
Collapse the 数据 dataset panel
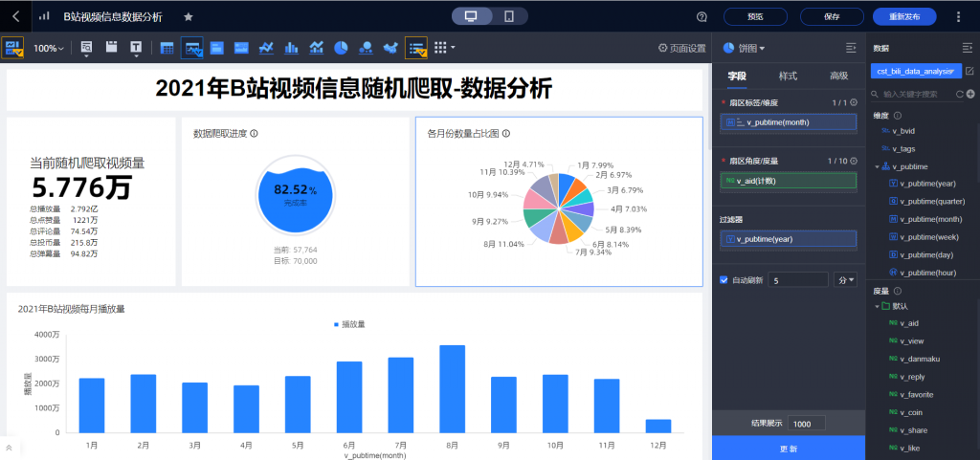click(967, 48)
